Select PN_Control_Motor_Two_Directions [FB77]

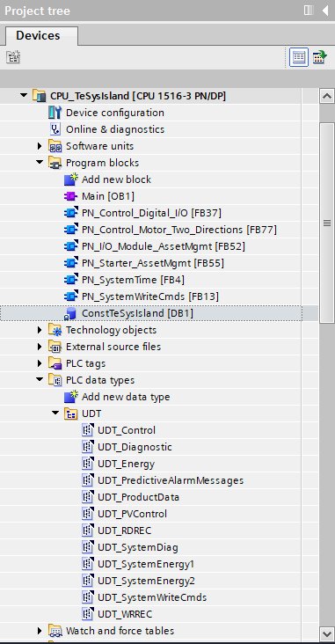[x=179, y=230]
